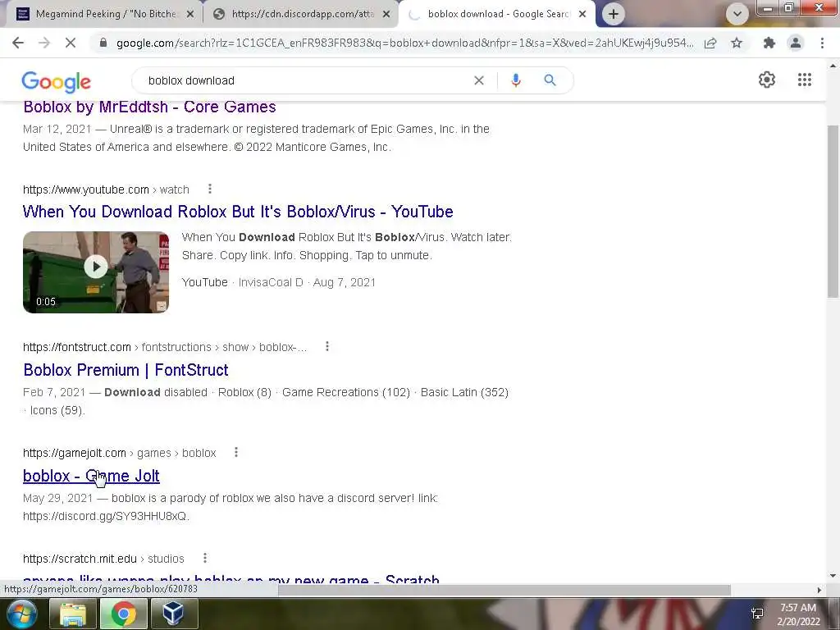Go back using the browser back arrow
Image resolution: width=840 pixels, height=630 pixels.
tap(18, 43)
